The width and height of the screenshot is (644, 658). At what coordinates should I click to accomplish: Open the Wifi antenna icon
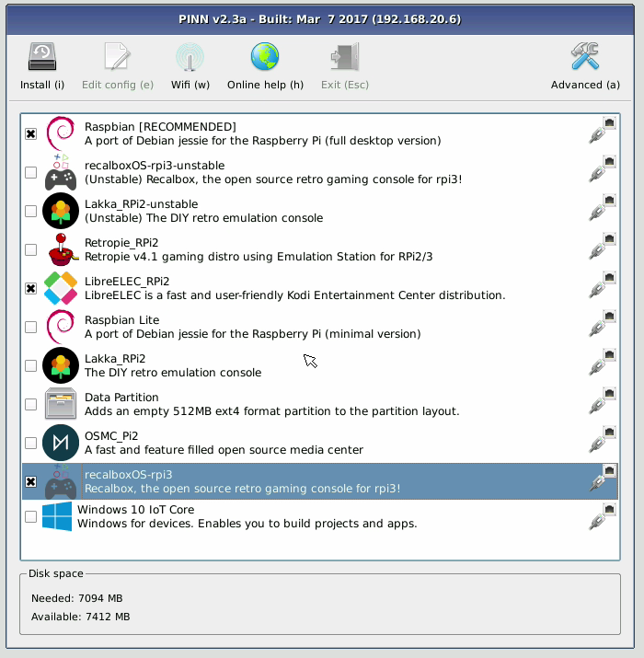[190, 56]
